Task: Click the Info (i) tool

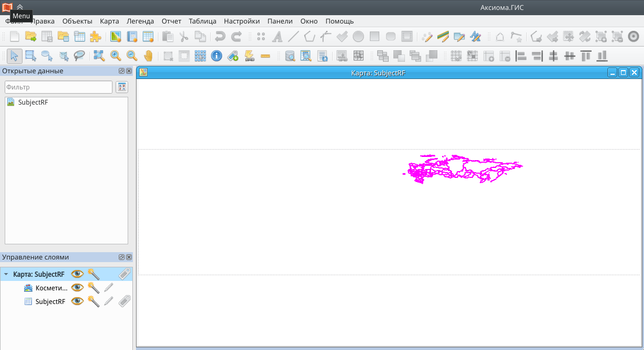Action: 217,55
